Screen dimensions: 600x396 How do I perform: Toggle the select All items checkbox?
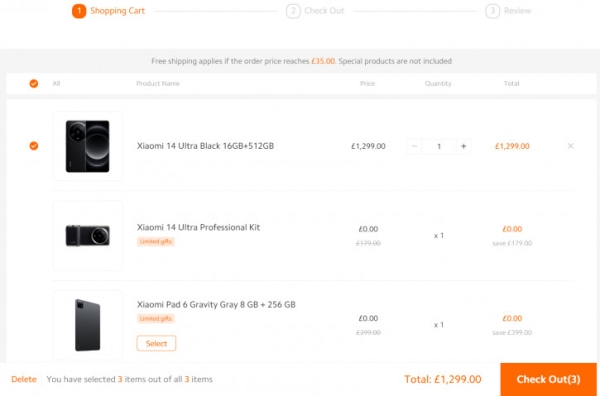coord(34,83)
